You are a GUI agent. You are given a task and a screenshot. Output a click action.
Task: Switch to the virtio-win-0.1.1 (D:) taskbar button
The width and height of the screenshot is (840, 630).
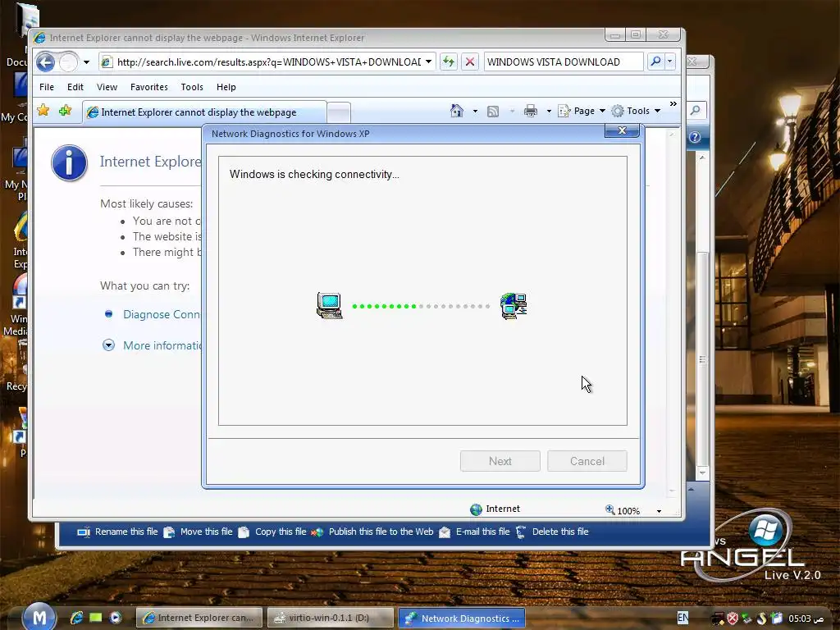331,618
